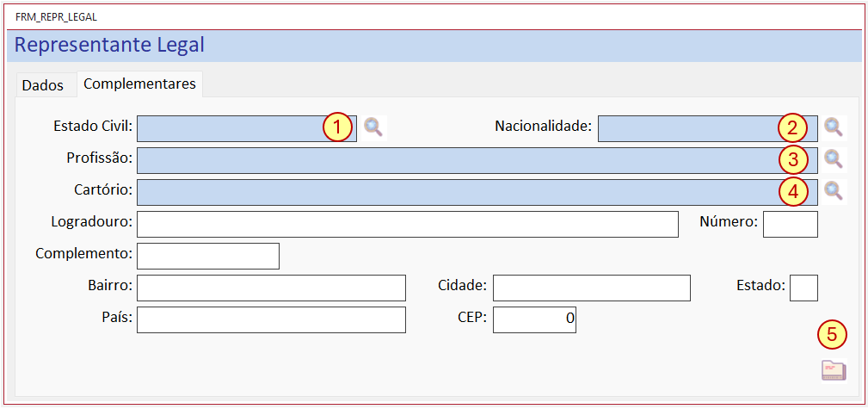Select the Número input box
Screen dimensions: 868x409
click(x=791, y=224)
